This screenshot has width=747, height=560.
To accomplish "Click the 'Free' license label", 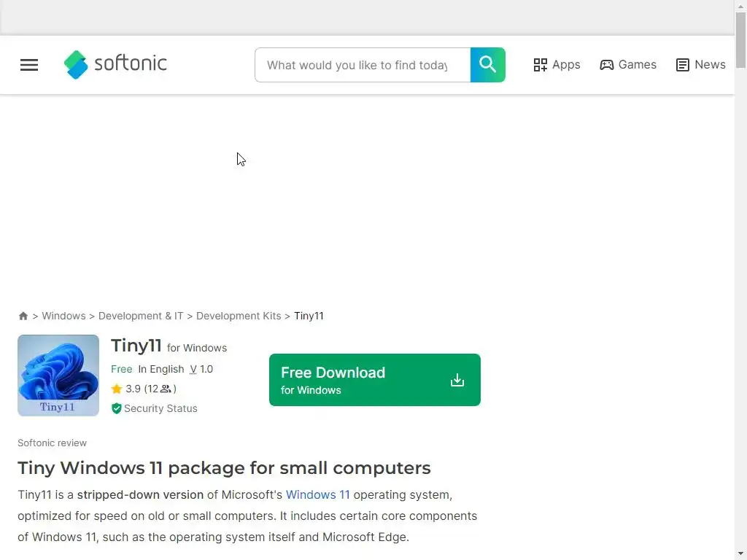I will point(122,369).
